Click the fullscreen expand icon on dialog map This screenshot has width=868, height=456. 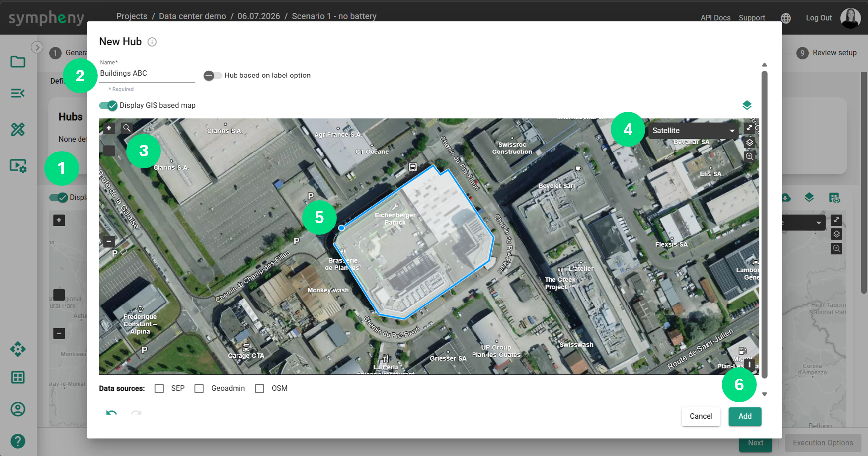coord(749,128)
